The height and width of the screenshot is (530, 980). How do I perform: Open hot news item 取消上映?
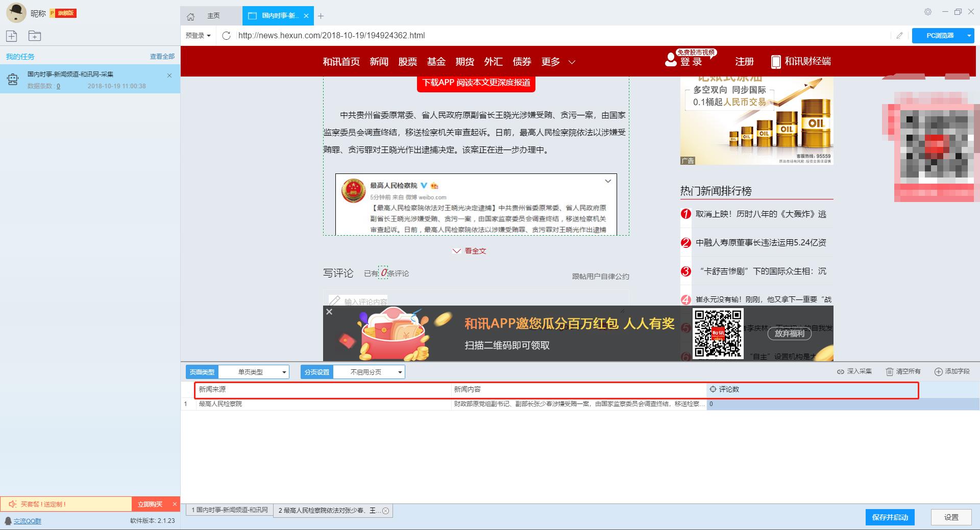pos(761,214)
